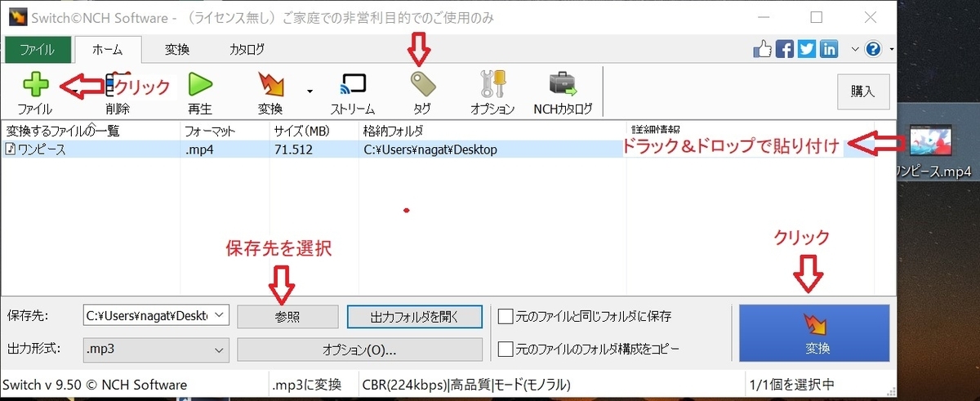980x401 pixels.
Task: Click the green Play (再生) icon
Action: click(x=200, y=84)
